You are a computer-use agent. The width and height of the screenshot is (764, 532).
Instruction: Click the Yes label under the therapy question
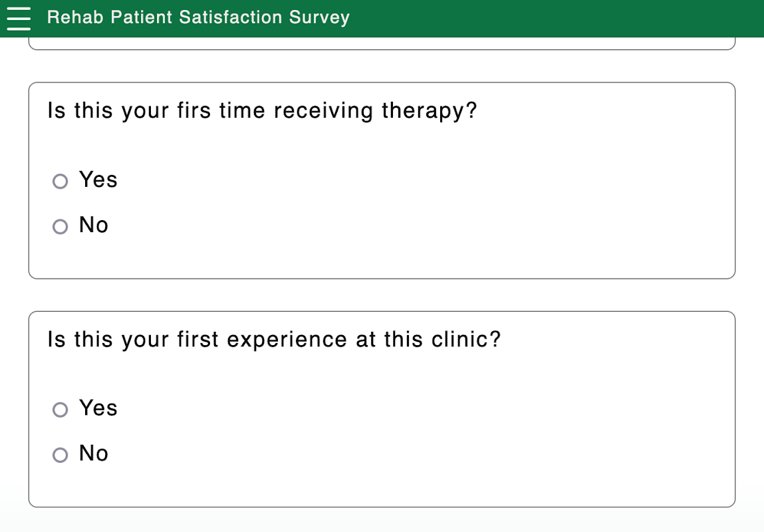(x=98, y=180)
